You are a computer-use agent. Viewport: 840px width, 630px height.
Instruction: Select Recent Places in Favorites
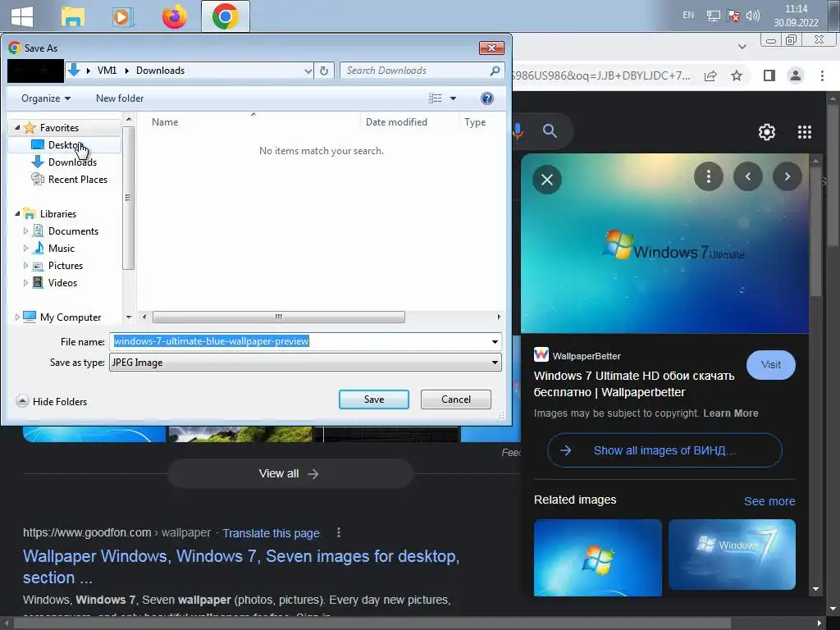click(x=78, y=180)
